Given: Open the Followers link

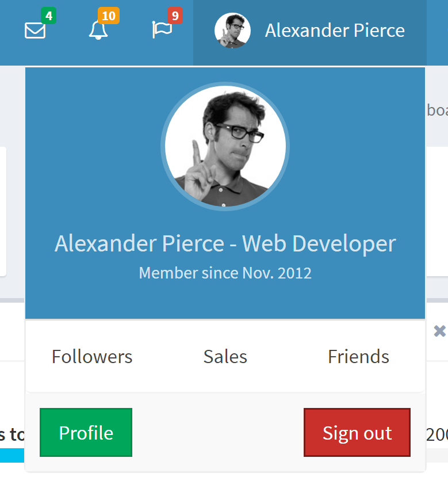Looking at the screenshot, I should tap(91, 357).
